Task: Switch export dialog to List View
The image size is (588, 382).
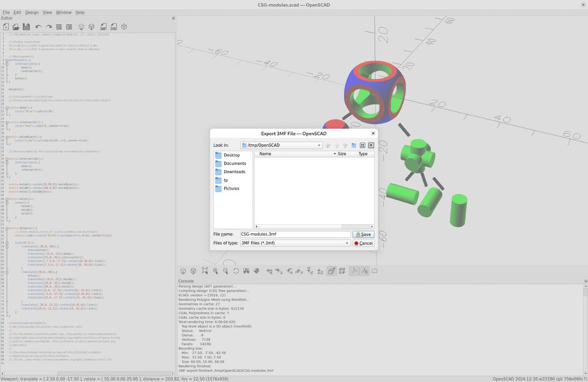Action: (362, 145)
